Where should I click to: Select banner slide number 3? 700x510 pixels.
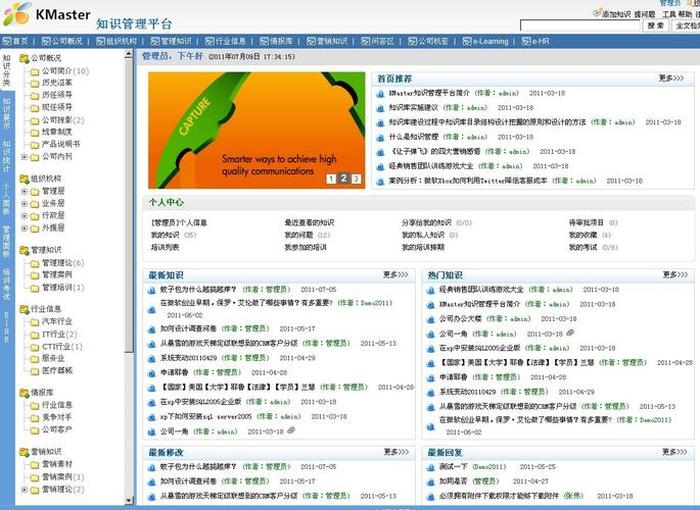355,179
